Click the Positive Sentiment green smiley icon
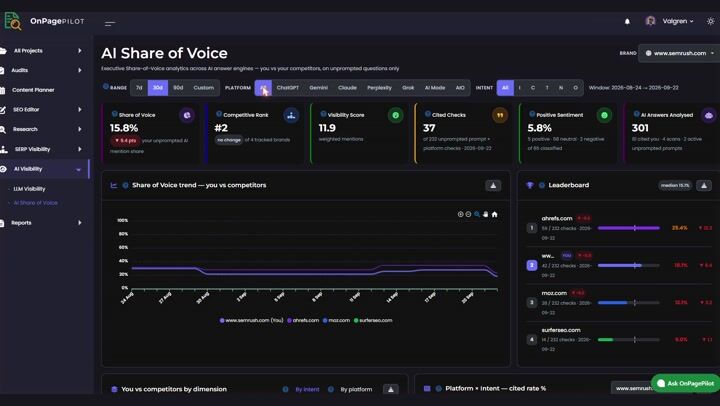Screen dimensions: 720x406 tap(604, 115)
